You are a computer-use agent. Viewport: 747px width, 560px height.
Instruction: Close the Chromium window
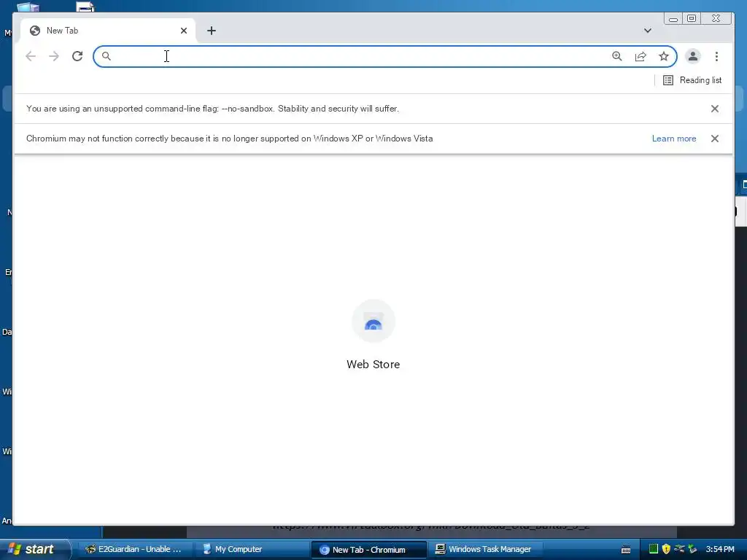click(716, 18)
